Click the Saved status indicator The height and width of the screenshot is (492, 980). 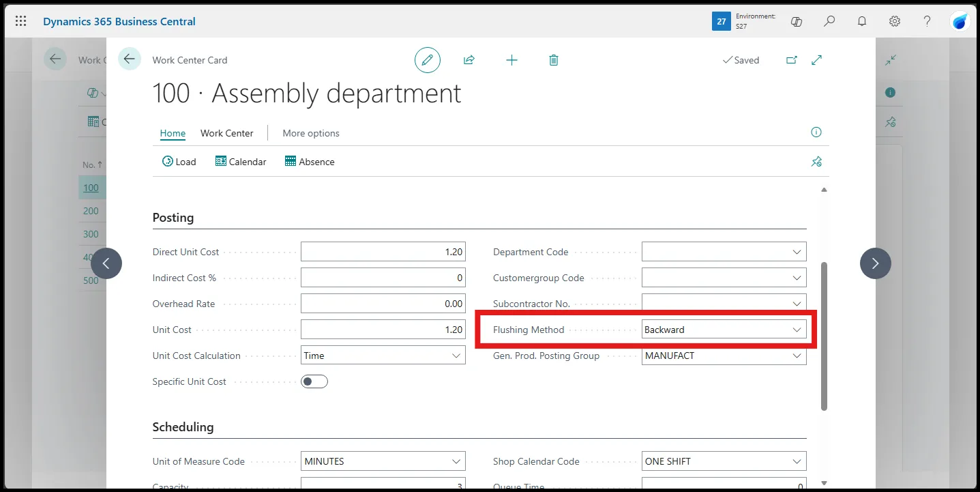tap(741, 60)
